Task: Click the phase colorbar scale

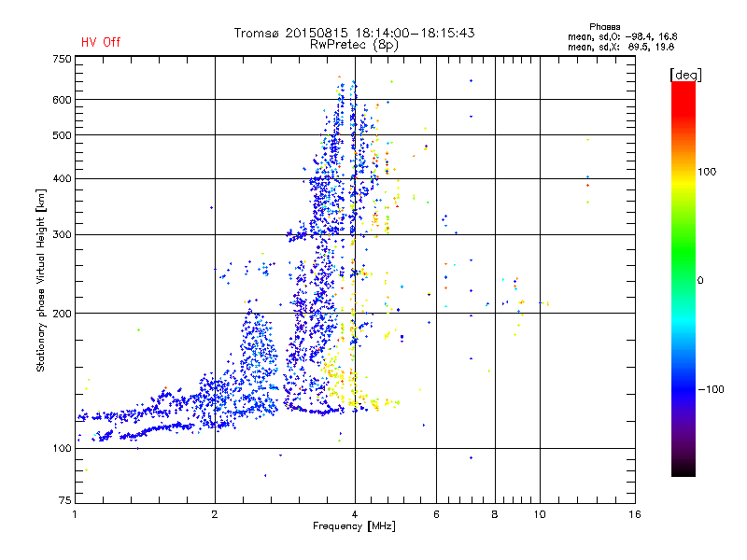Action: coord(684,279)
